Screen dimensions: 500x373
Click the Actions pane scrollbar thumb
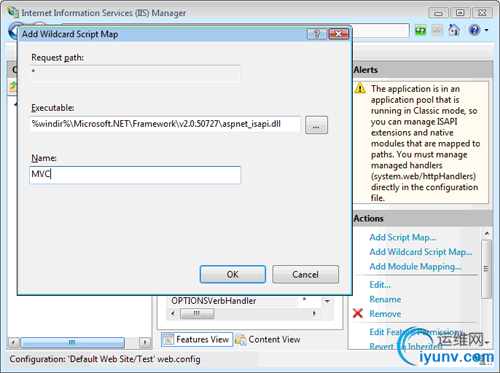pos(487,269)
